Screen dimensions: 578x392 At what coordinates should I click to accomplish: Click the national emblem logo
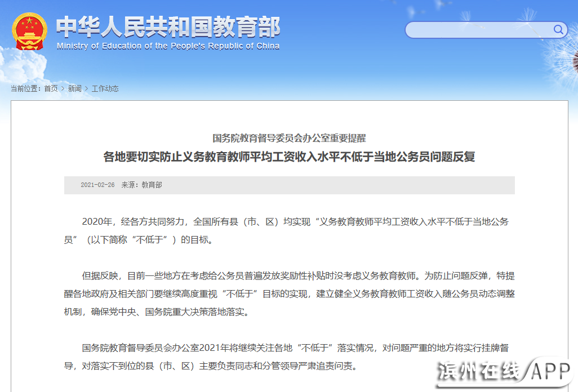(30, 32)
